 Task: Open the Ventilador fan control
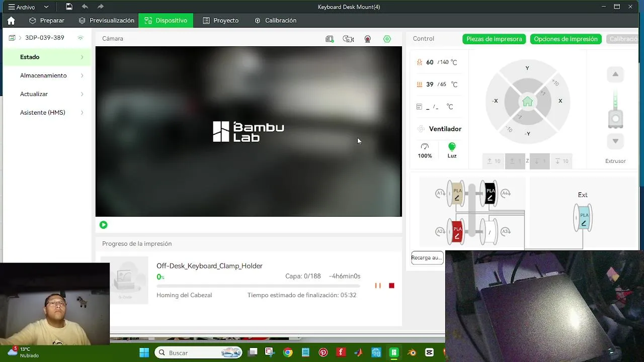439,129
